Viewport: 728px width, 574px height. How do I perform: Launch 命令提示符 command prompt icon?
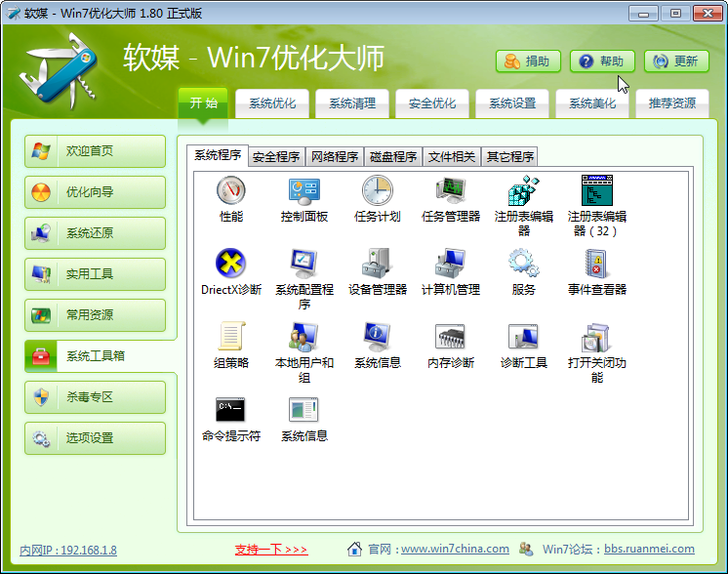pyautogui.click(x=230, y=410)
